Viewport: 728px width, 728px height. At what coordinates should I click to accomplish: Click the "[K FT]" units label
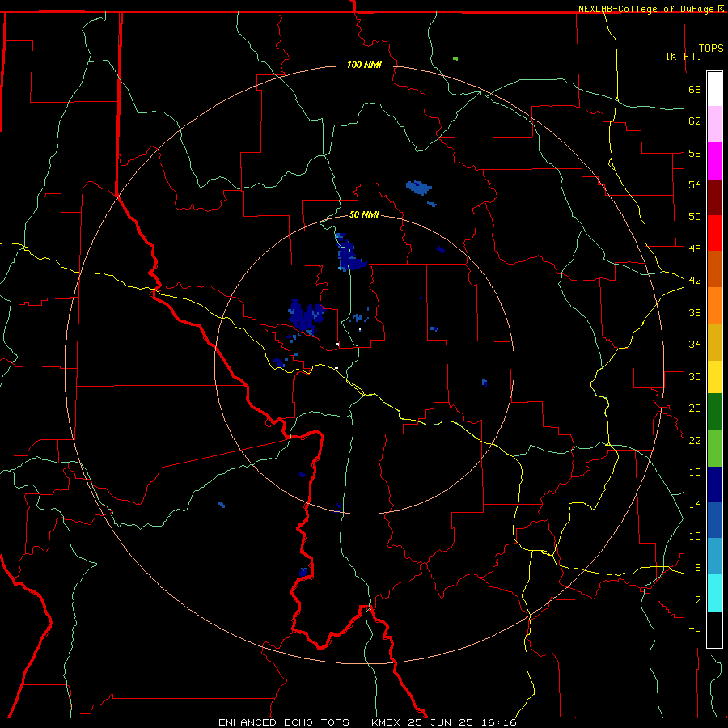tap(684, 56)
